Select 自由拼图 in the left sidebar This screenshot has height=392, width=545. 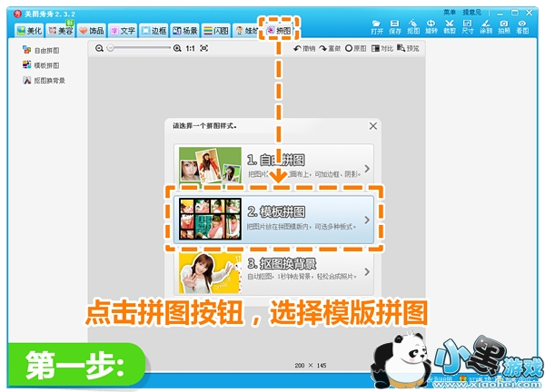[x=41, y=50]
